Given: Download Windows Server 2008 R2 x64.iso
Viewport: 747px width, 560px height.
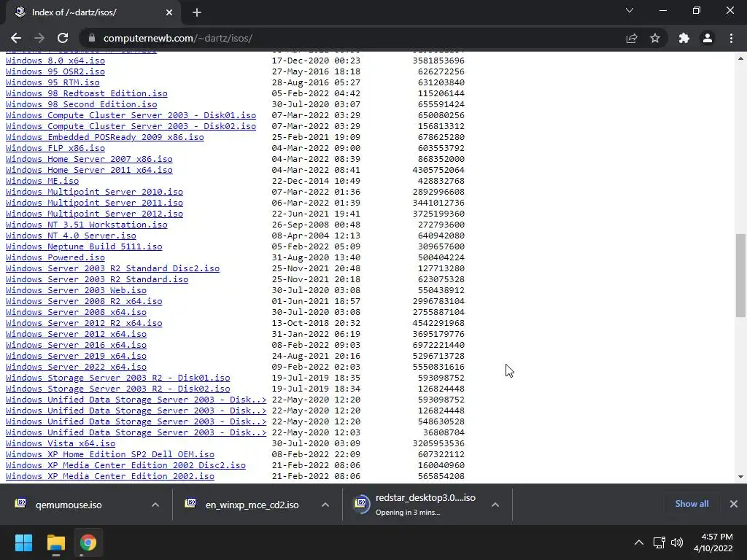Looking at the screenshot, I should tap(84, 301).
